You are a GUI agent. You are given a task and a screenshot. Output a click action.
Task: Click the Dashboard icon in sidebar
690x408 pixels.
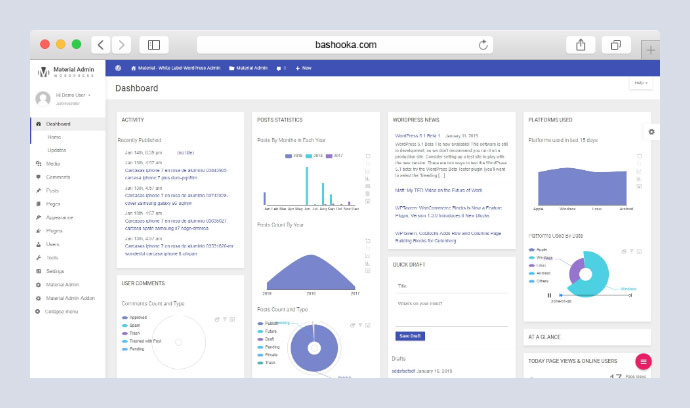coord(38,124)
